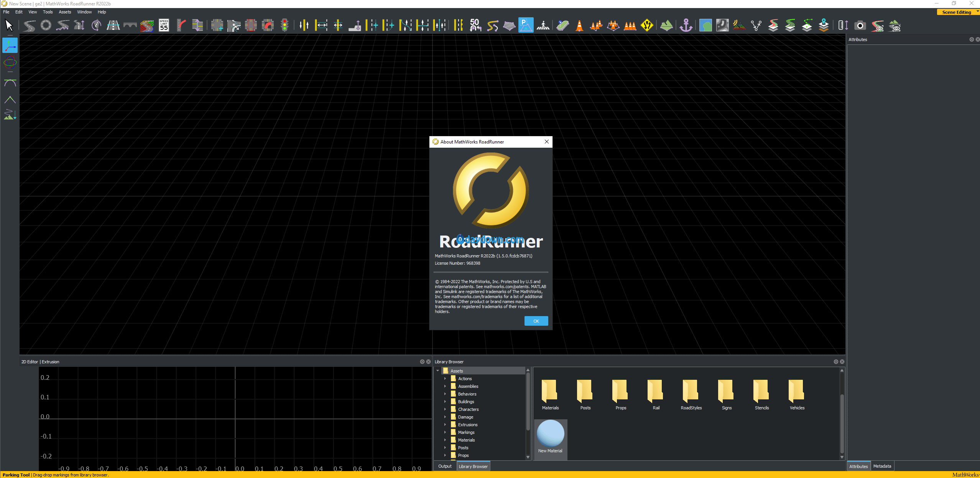Viewport: 980px width, 478px height.
Task: Select the location pin layers tool
Action: 824,26
